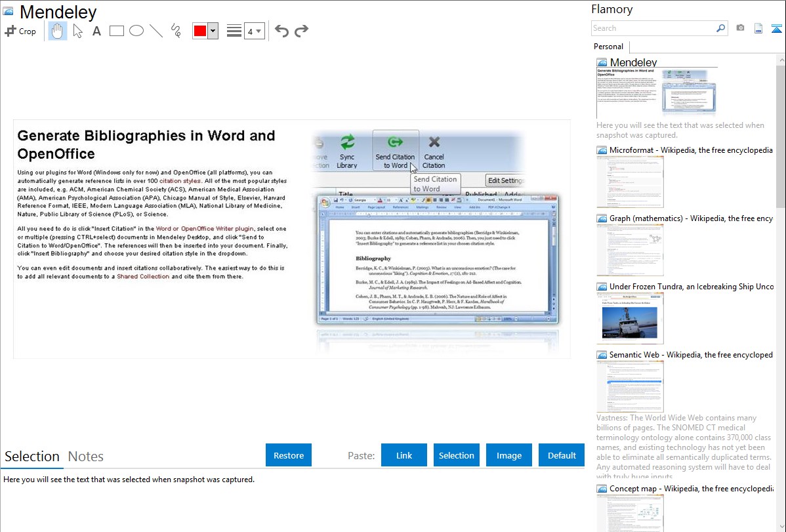This screenshot has width=786, height=532.
Task: Open Microformat Wikipedia snapshot thumbnail
Action: 630,182
